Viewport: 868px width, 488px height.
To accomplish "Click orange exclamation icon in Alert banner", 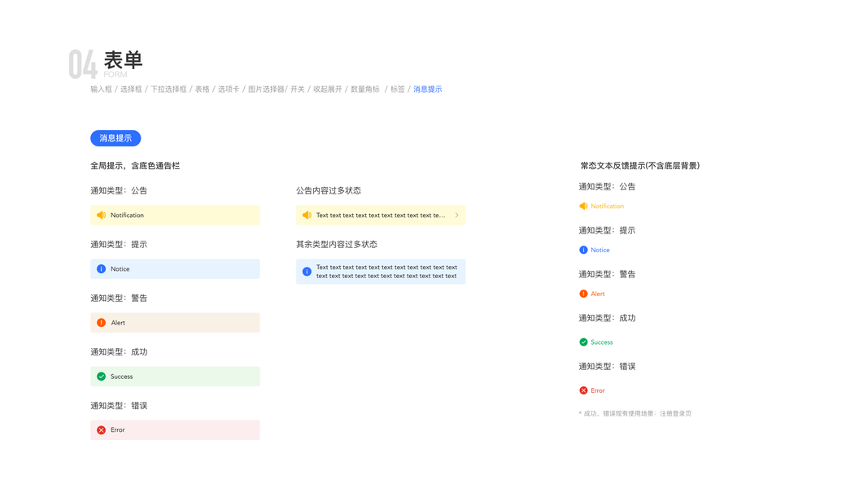I will [x=101, y=323].
